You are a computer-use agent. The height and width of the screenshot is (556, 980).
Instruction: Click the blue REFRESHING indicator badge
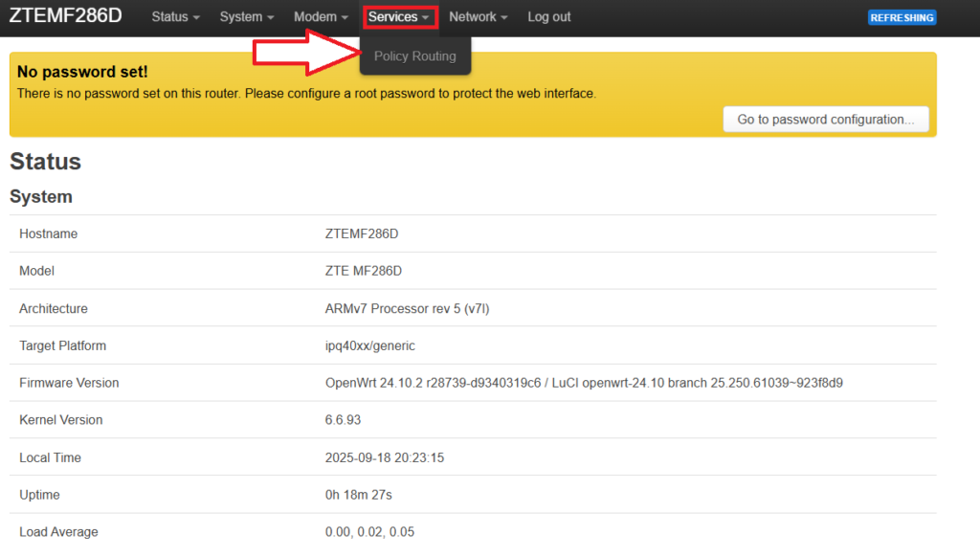point(902,17)
